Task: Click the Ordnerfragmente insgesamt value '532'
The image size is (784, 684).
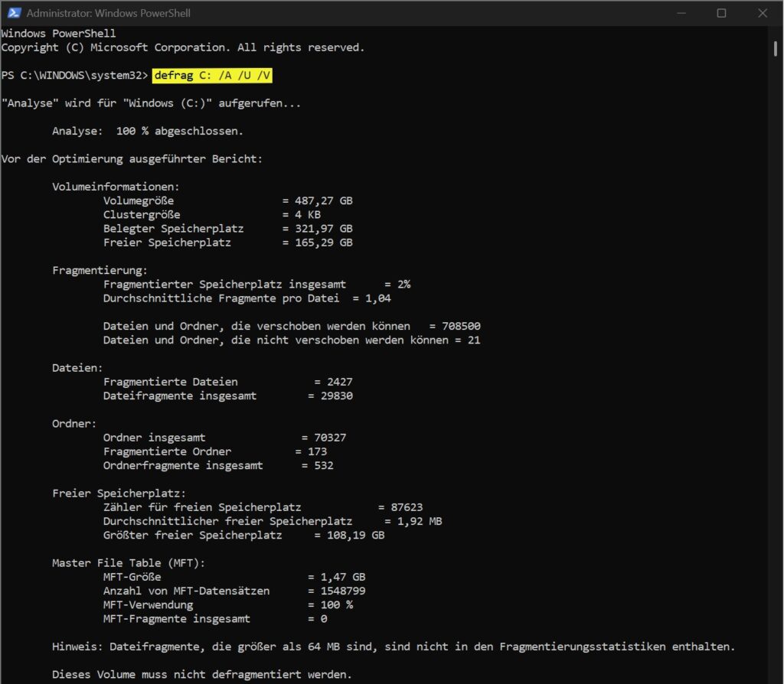Action: pyautogui.click(x=324, y=466)
